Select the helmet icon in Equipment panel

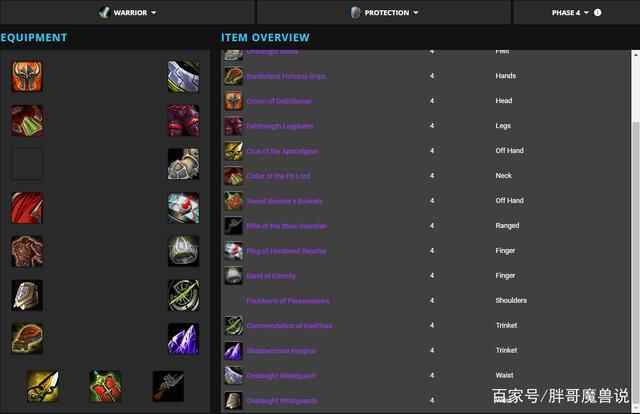tap(27, 77)
